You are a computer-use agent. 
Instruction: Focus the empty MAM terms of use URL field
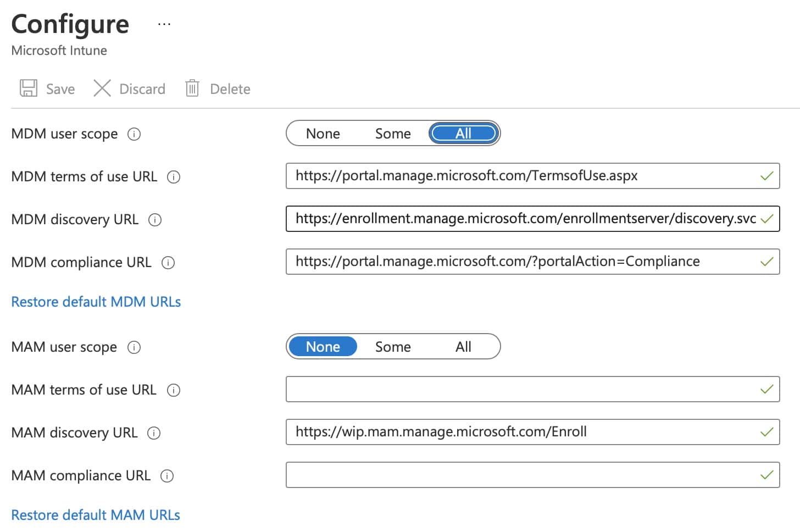(532, 389)
